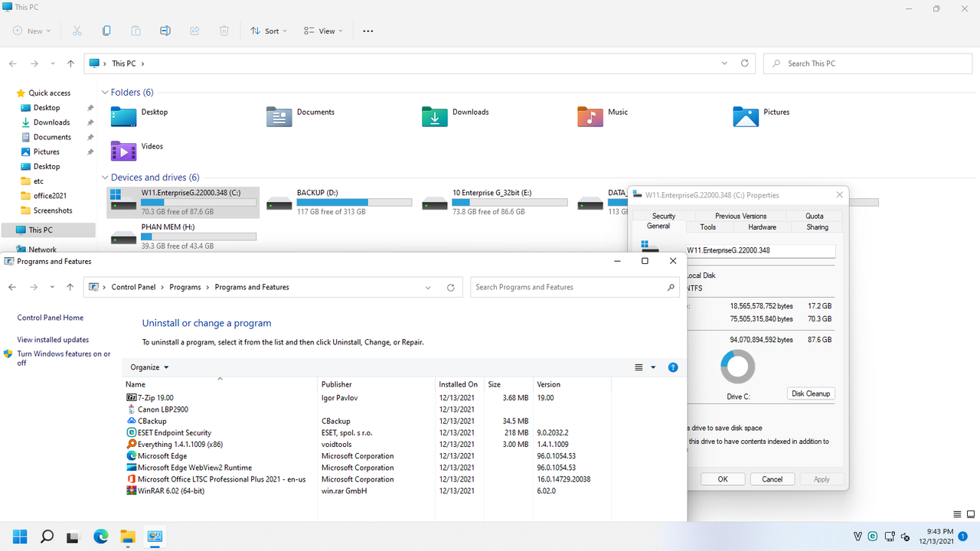Screen dimensions: 980x551
Task: Collapse the Devices and drives group
Action: [105, 178]
